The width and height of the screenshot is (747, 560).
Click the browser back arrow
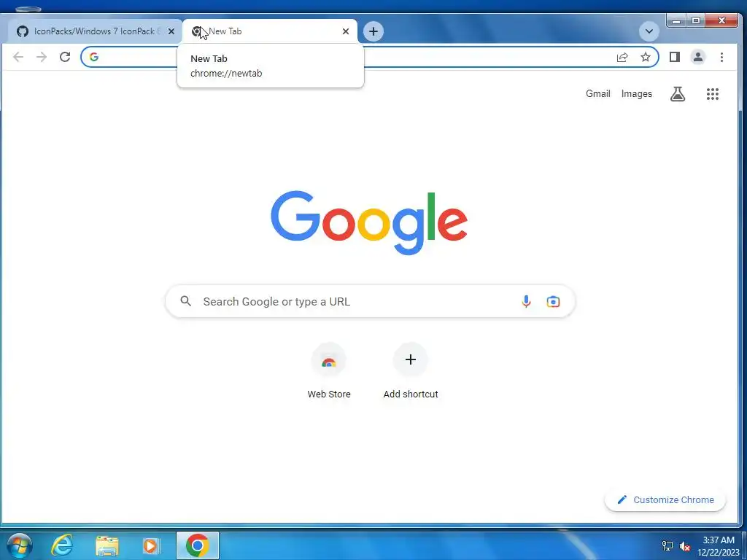pyautogui.click(x=18, y=57)
